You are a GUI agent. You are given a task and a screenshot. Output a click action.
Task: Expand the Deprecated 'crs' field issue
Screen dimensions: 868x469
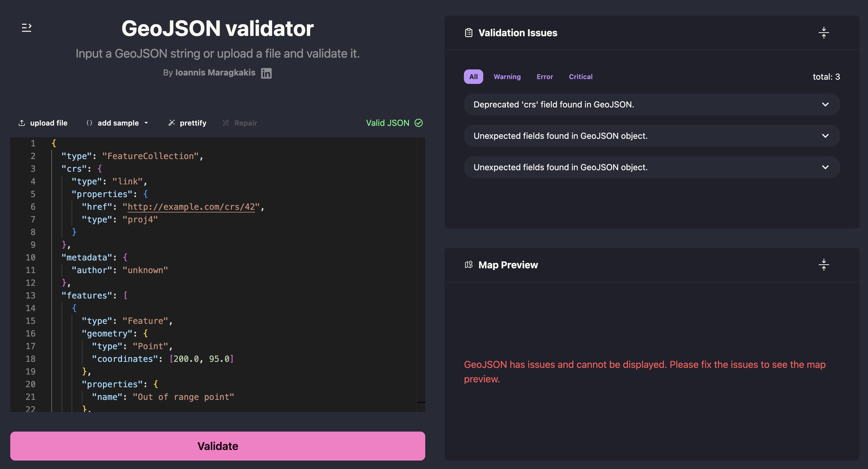point(652,104)
